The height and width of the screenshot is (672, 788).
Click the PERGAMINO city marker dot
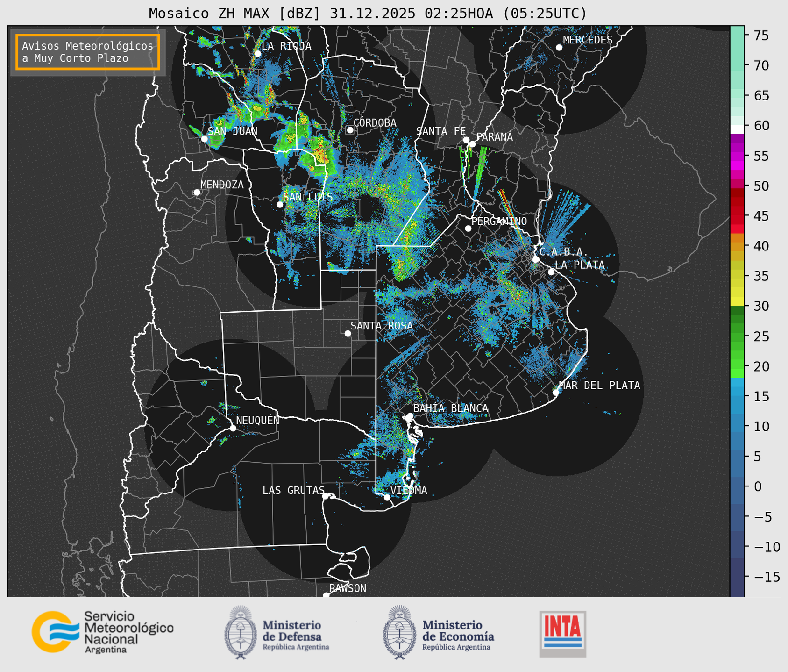pos(468,229)
